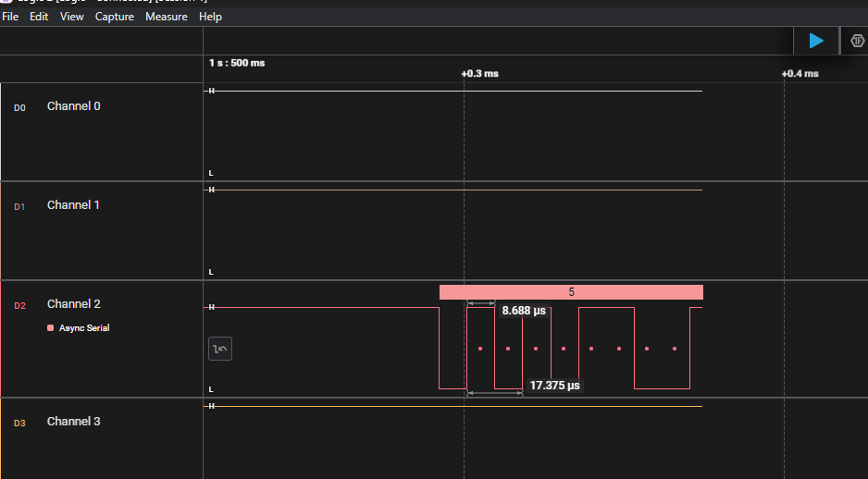The width and height of the screenshot is (868, 479).
Task: Open the View menu
Action: pos(71,17)
